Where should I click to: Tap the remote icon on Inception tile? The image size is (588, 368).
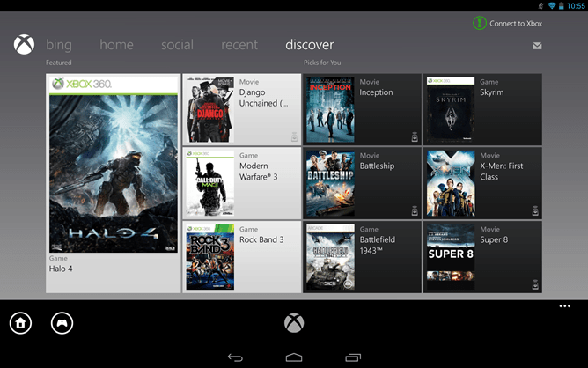click(x=415, y=137)
